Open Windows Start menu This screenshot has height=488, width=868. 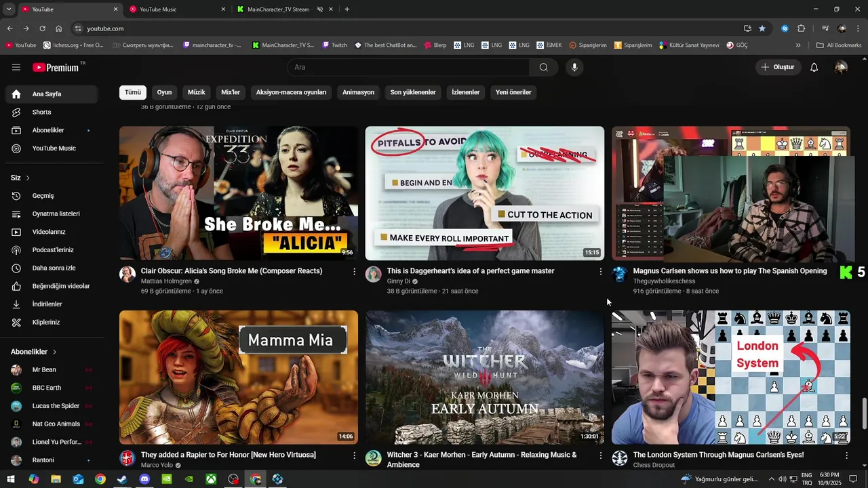click(x=11, y=479)
